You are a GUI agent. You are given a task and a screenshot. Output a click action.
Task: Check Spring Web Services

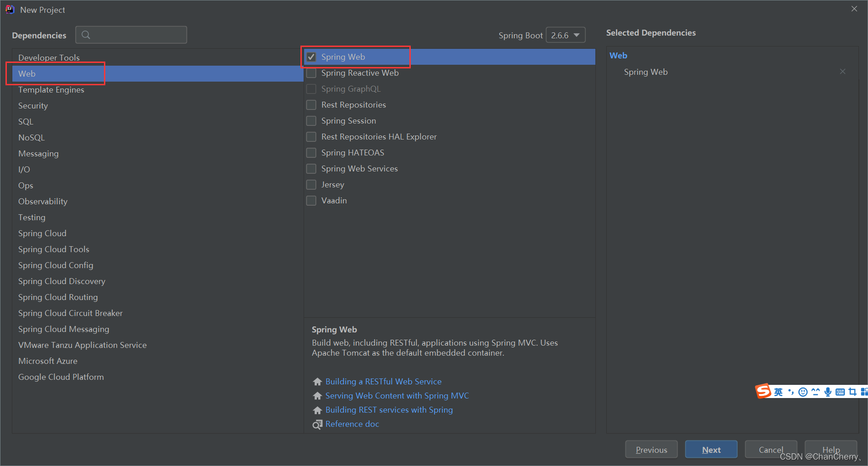tap(311, 169)
